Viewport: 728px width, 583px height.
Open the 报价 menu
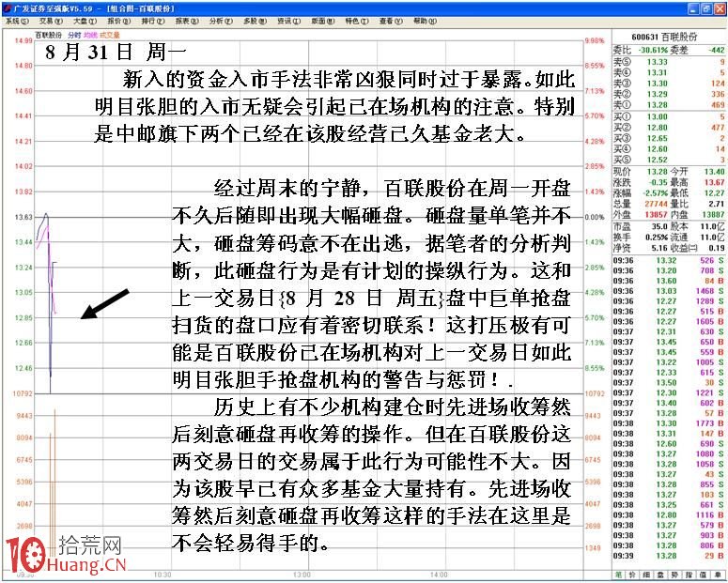119,21
